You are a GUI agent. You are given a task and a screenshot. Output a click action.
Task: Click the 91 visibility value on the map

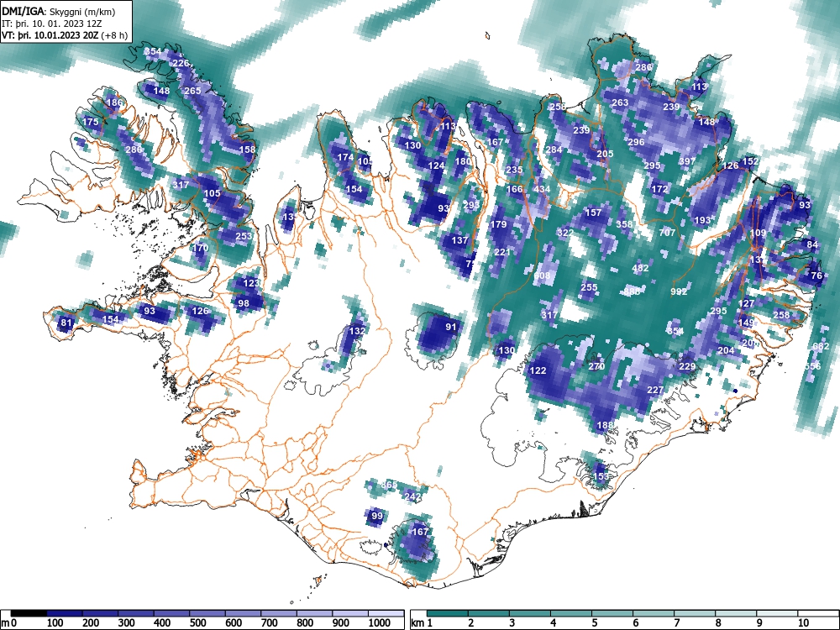point(451,327)
